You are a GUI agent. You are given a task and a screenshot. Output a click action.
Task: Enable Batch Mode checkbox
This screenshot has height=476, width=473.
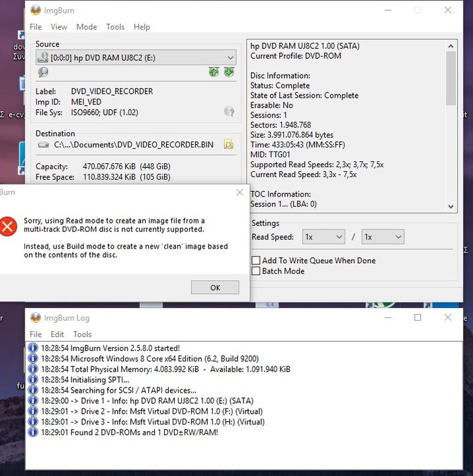256,271
